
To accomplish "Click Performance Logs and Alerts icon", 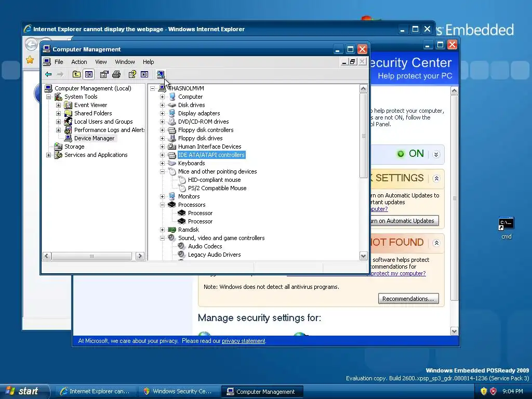I will [x=68, y=130].
